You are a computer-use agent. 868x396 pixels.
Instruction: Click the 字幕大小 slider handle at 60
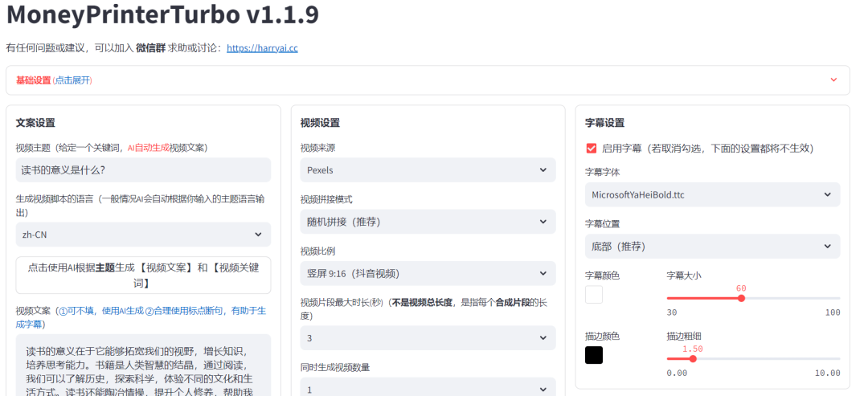point(741,298)
